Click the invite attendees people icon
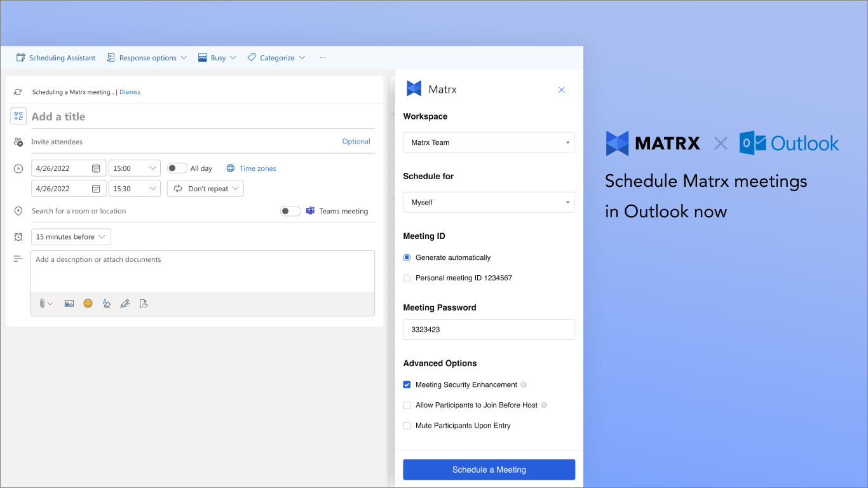Viewport: 868px width, 488px height. (18, 142)
